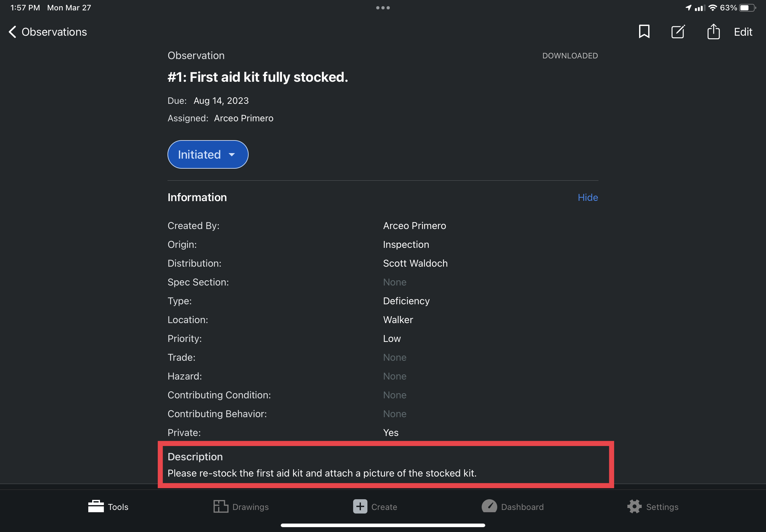Tap the Drawings icon in bottom bar

220,506
